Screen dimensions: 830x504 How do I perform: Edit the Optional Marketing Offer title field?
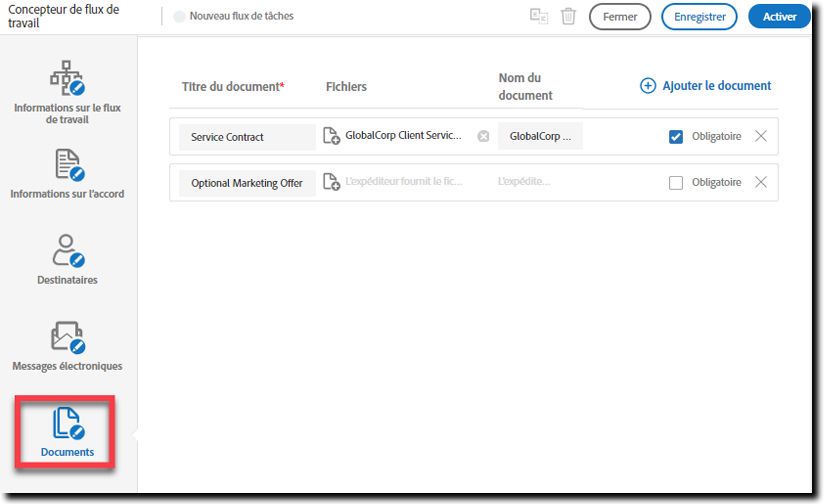[247, 183]
